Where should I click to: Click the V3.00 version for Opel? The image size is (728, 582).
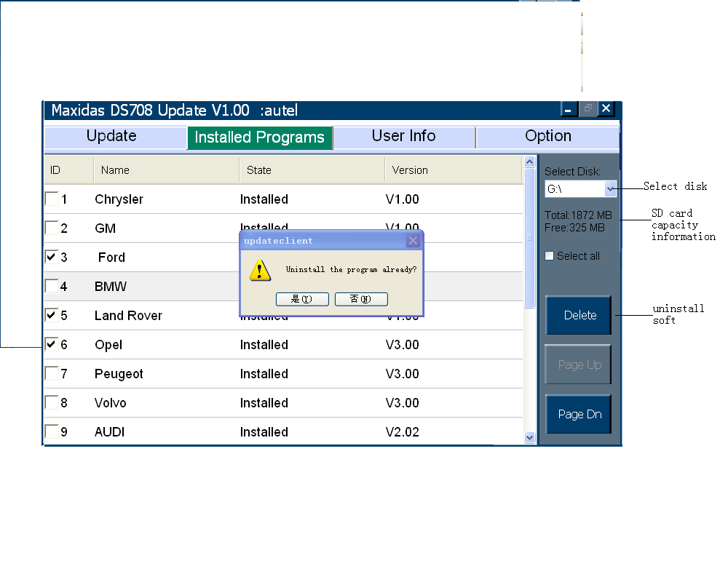402,345
